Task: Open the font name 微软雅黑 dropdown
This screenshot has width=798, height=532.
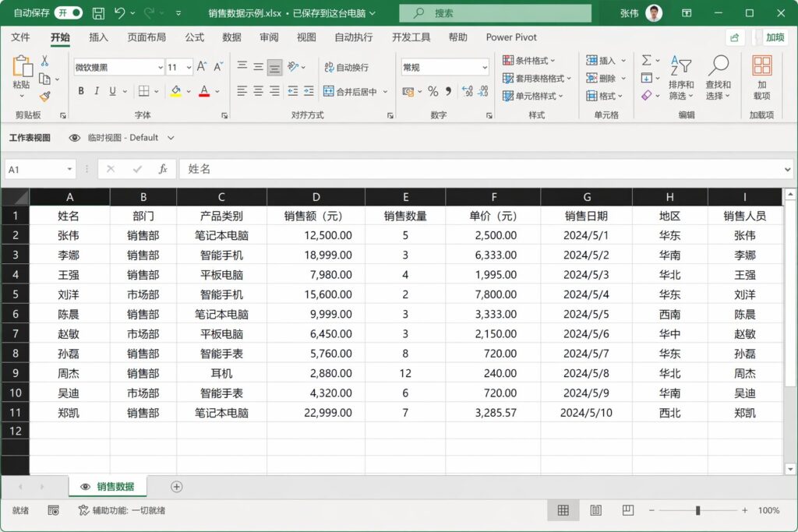Action: (161, 67)
